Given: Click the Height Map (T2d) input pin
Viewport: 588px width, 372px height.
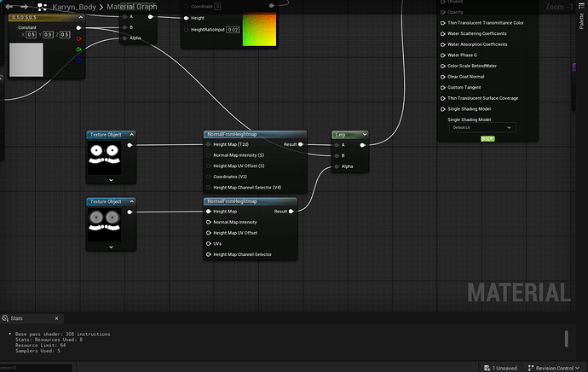Looking at the screenshot, I should [209, 144].
